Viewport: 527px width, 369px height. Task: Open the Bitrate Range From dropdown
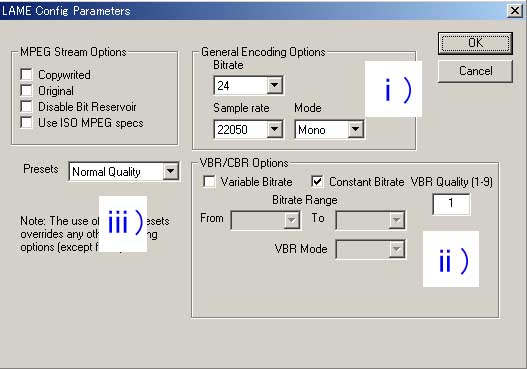click(266, 220)
